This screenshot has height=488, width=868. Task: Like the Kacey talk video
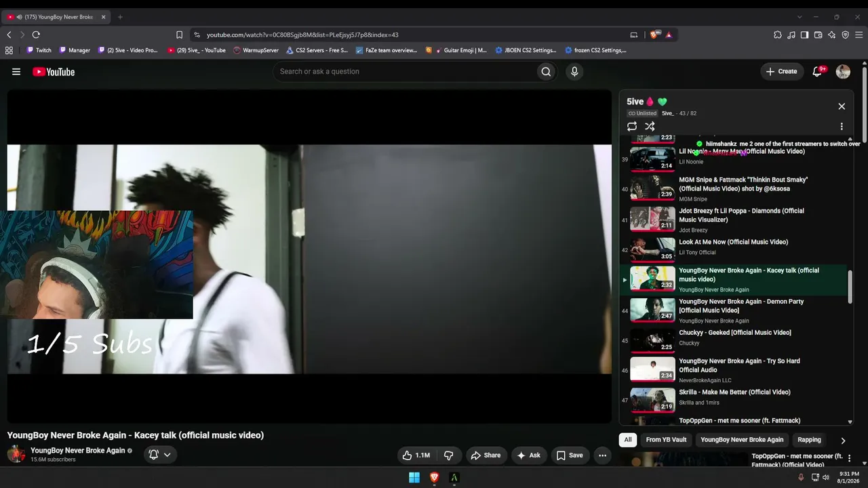[416, 455]
